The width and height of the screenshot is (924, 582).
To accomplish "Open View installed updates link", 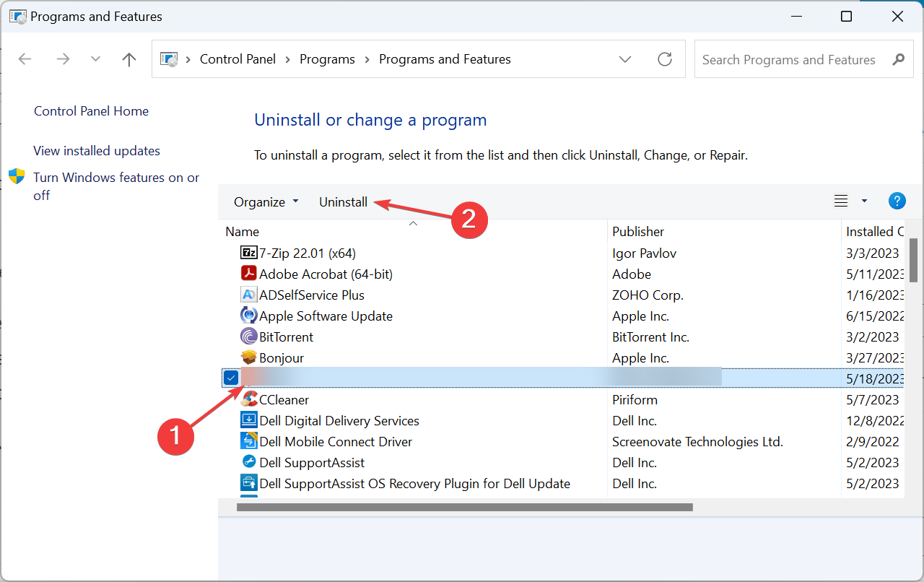I will [x=97, y=151].
